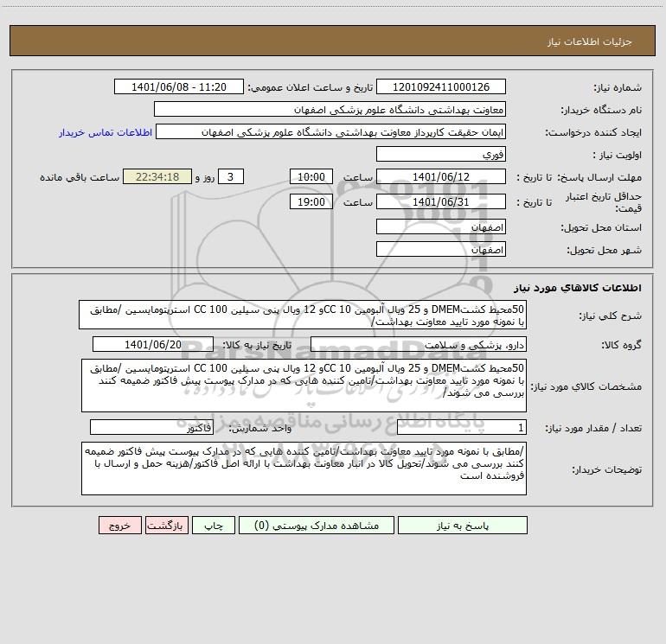Click the تاریخ نیاز به کالا field 1401/06/20
Screen dimensions: 666x644
coord(153,345)
